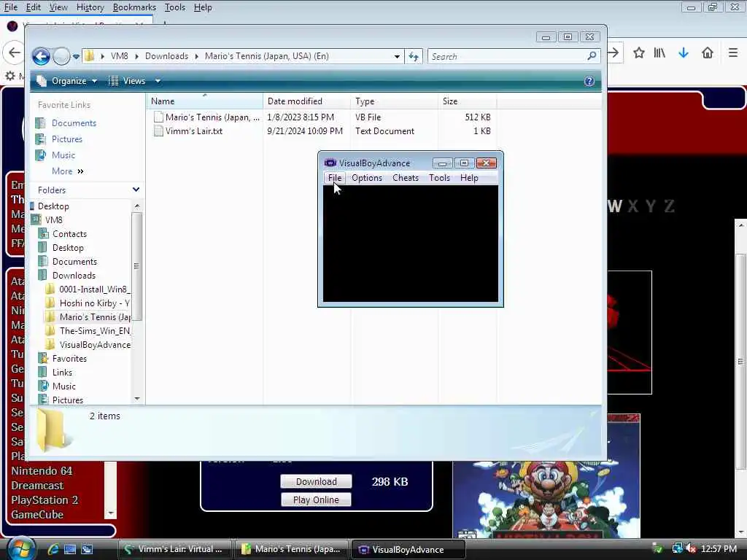Click Firefox back arrow button
This screenshot has height=560, width=747.
[15, 52]
